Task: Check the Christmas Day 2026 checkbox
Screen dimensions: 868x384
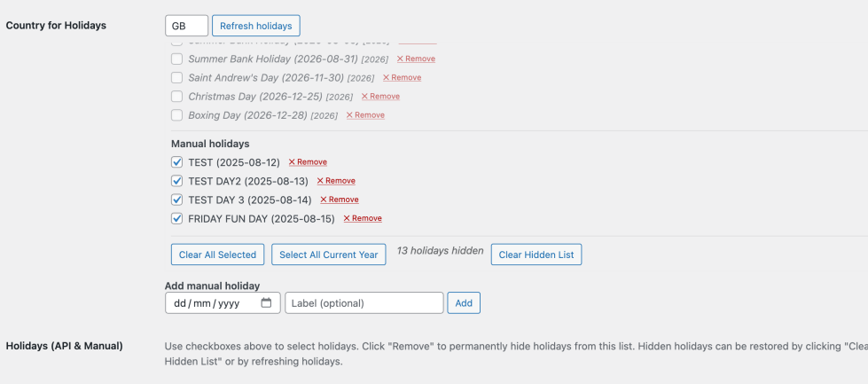Action: 177,97
